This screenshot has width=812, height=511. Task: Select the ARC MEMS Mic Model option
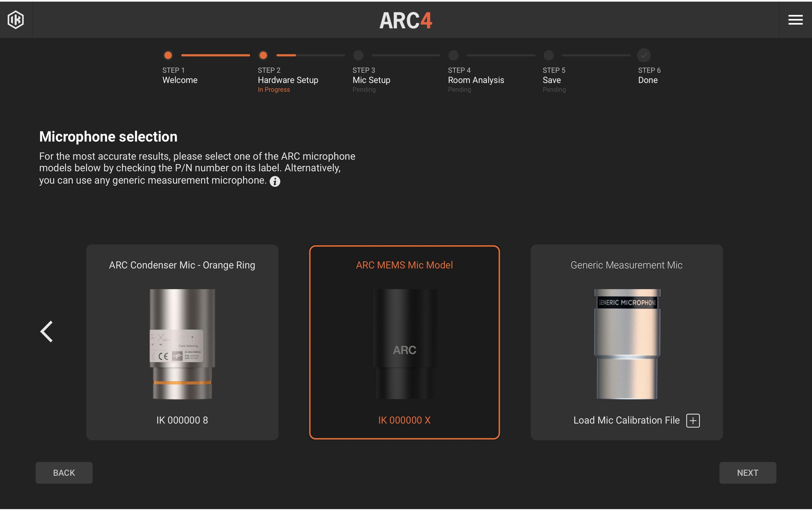(x=404, y=342)
